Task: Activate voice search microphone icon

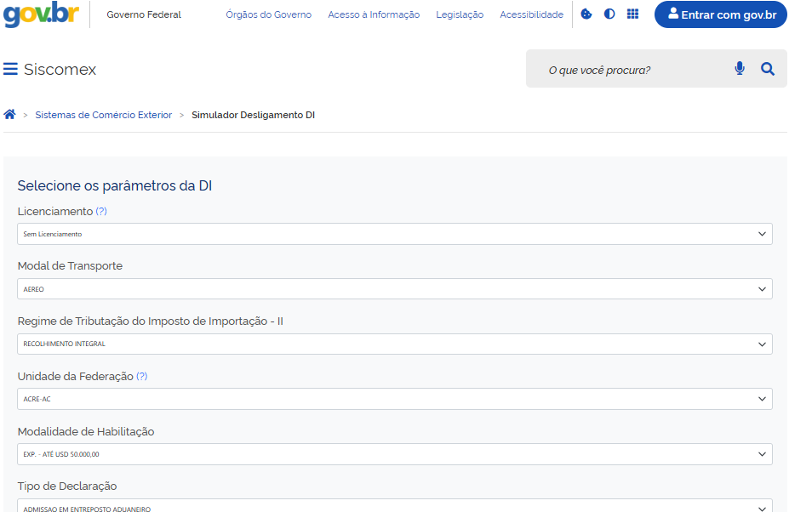Action: pyautogui.click(x=740, y=69)
